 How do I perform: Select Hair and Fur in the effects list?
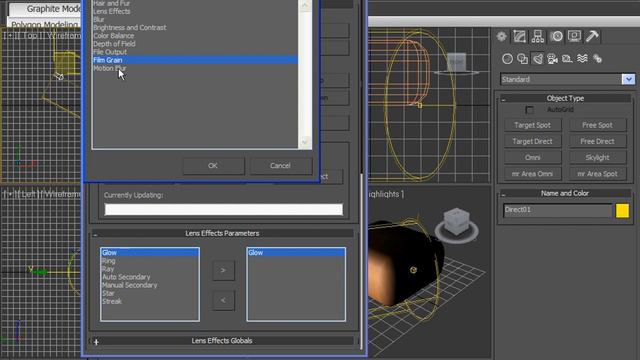(111, 3)
